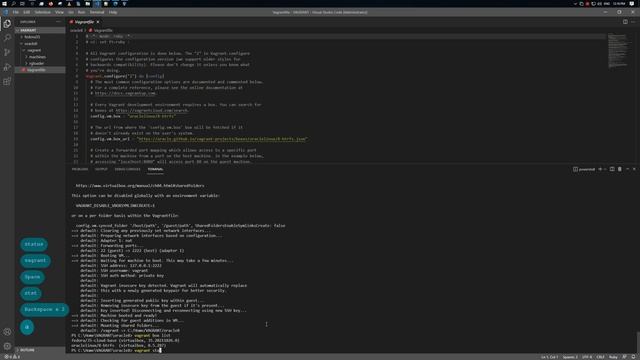Viewport: 640px width, 360px height.
Task: Click the oracle8 breadcrumb segment
Action: [x=76, y=30]
